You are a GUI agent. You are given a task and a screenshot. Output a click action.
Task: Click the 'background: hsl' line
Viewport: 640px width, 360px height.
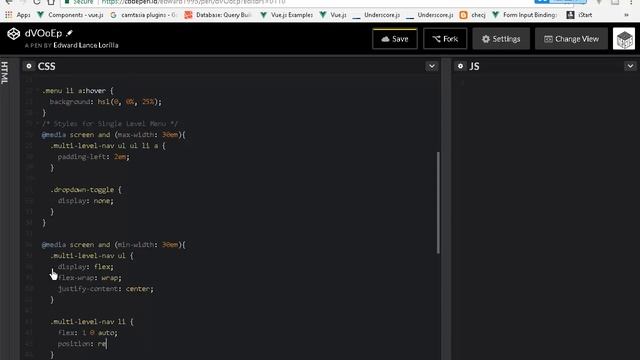tap(106, 102)
